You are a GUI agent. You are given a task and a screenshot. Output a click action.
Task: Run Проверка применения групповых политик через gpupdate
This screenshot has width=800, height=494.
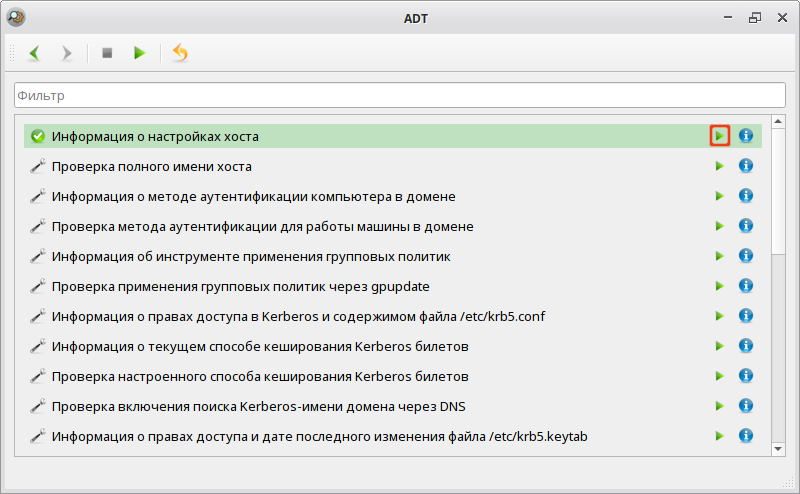[719, 286]
